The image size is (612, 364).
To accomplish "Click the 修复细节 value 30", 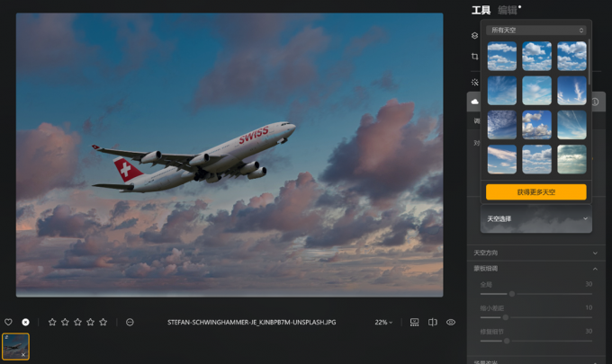I will 589,331.
